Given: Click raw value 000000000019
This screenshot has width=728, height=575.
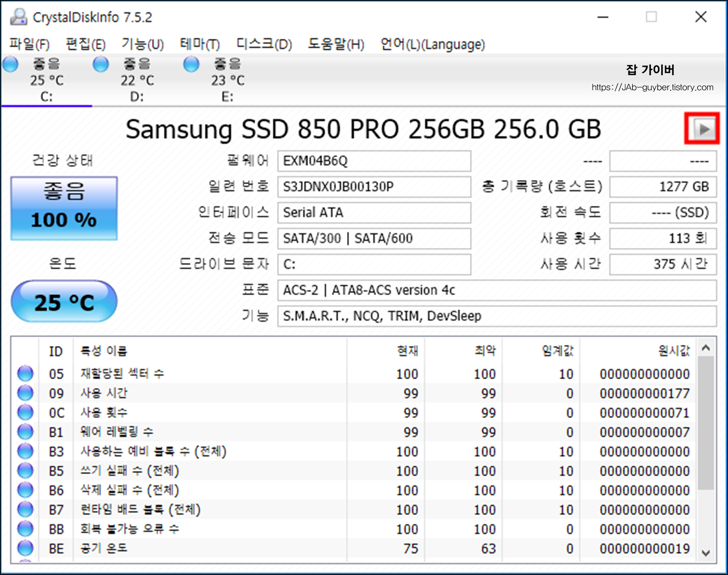Looking at the screenshot, I should (x=645, y=548).
